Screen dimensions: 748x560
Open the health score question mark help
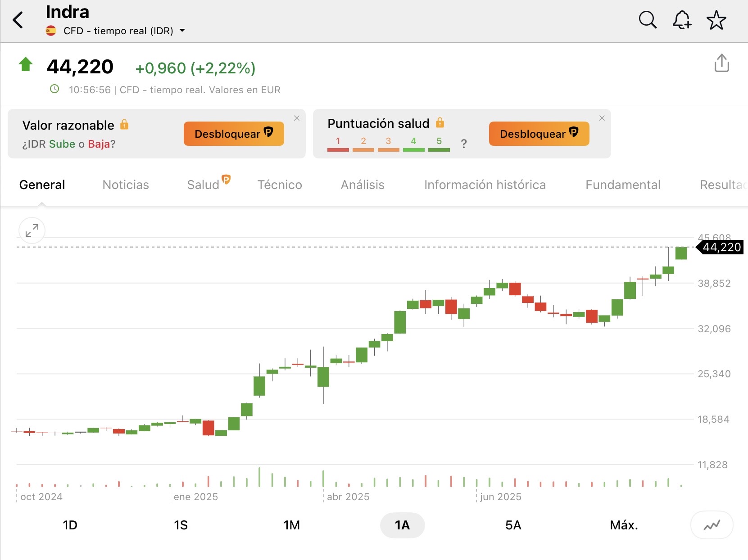[x=464, y=144]
